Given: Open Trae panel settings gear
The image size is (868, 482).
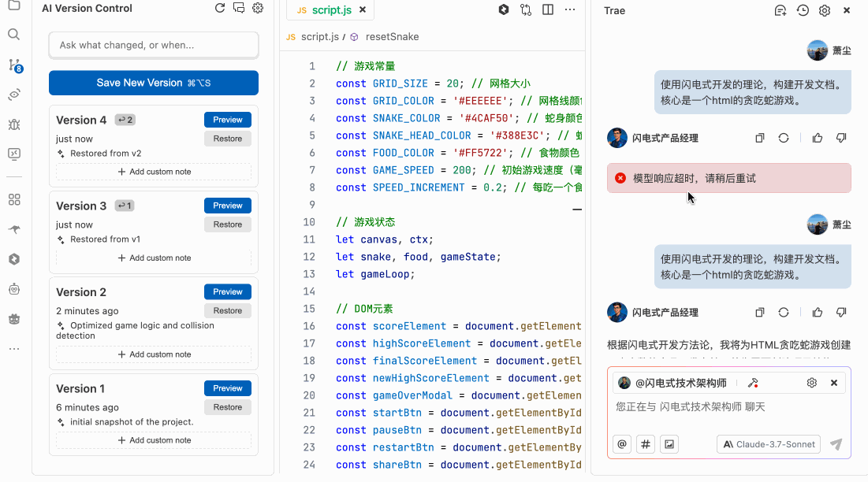Looking at the screenshot, I should pos(825,10).
